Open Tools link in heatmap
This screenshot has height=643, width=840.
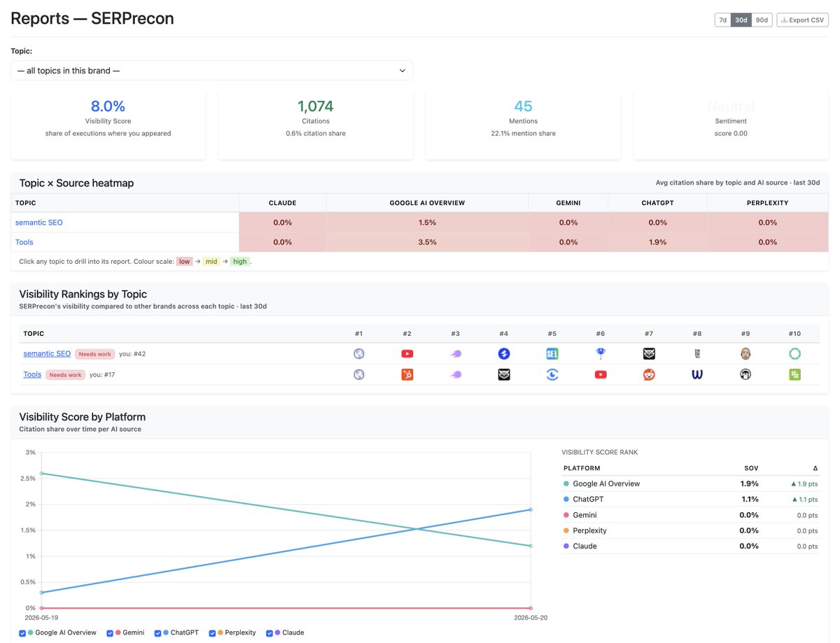click(x=24, y=242)
